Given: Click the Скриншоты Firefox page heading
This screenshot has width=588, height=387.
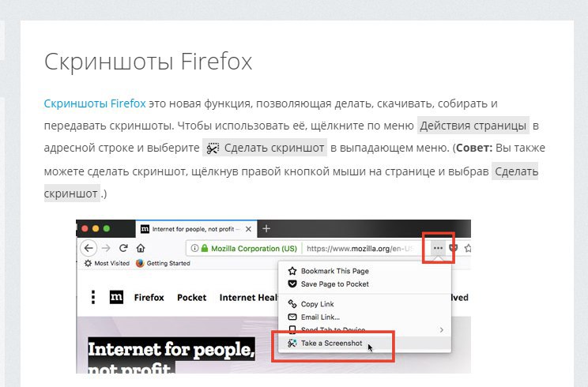Looking at the screenshot, I should [148, 62].
